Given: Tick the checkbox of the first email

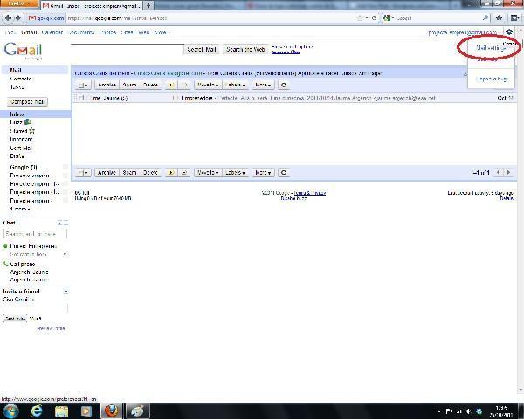Looking at the screenshot, I should pyautogui.click(x=80, y=98).
